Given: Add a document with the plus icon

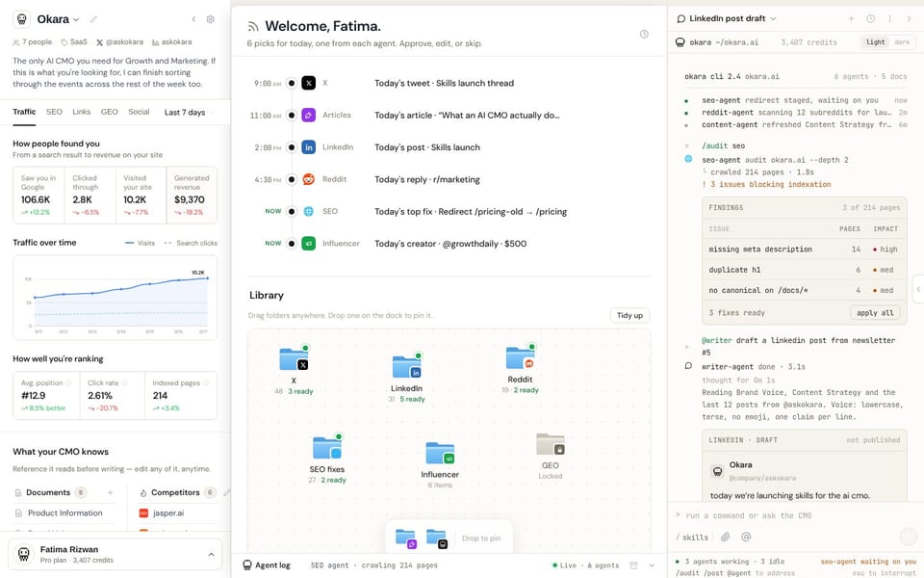Looking at the screenshot, I should 110,492.
